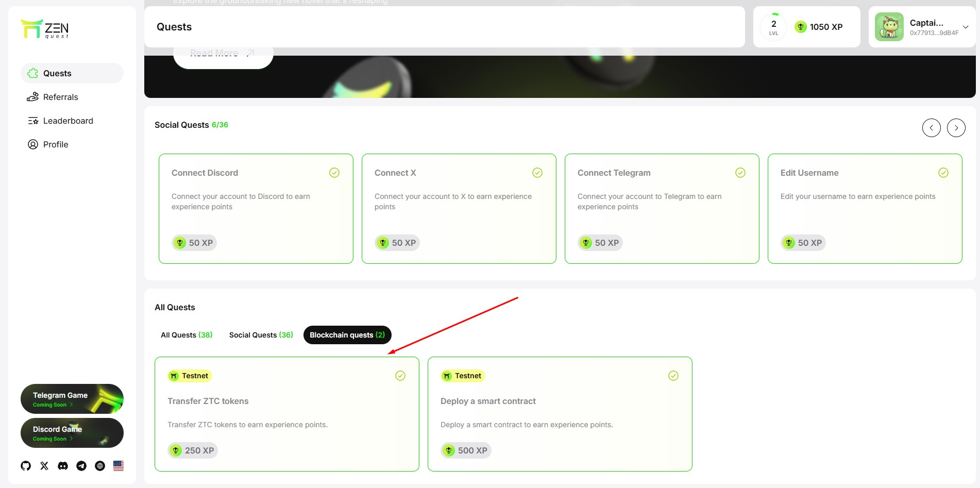Click the X social icon in the sidebar footer

pos(44,466)
